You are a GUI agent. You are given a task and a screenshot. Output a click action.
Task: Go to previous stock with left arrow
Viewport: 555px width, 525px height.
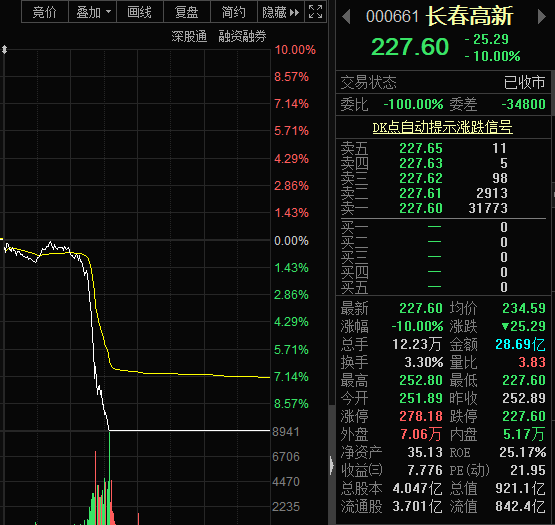(347, 17)
